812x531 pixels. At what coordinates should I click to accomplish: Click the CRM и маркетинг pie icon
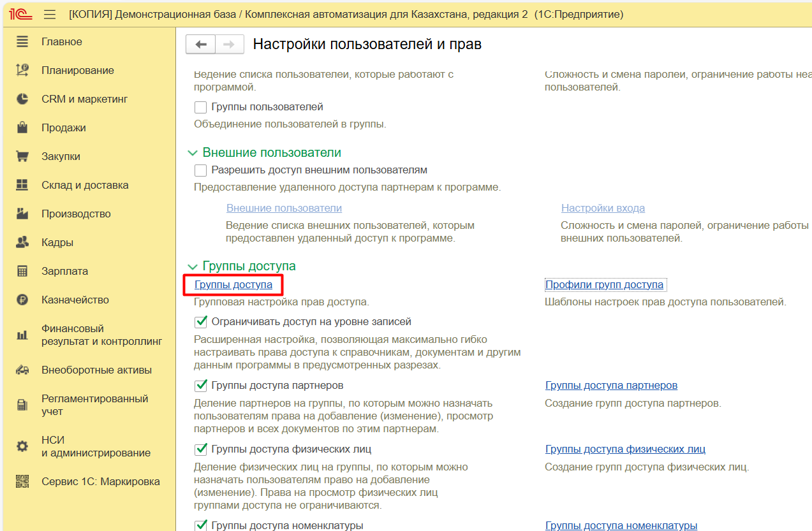tap(22, 99)
